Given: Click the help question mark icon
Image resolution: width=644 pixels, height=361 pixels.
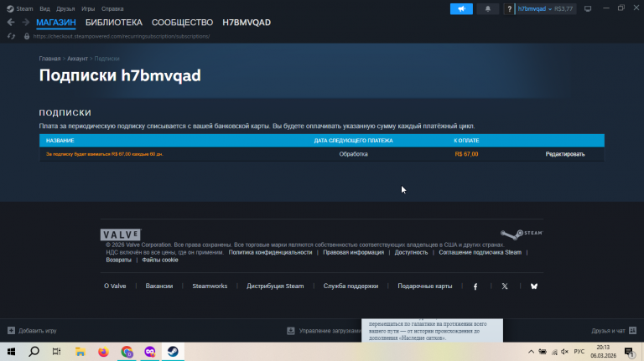Looking at the screenshot, I should [x=509, y=8].
